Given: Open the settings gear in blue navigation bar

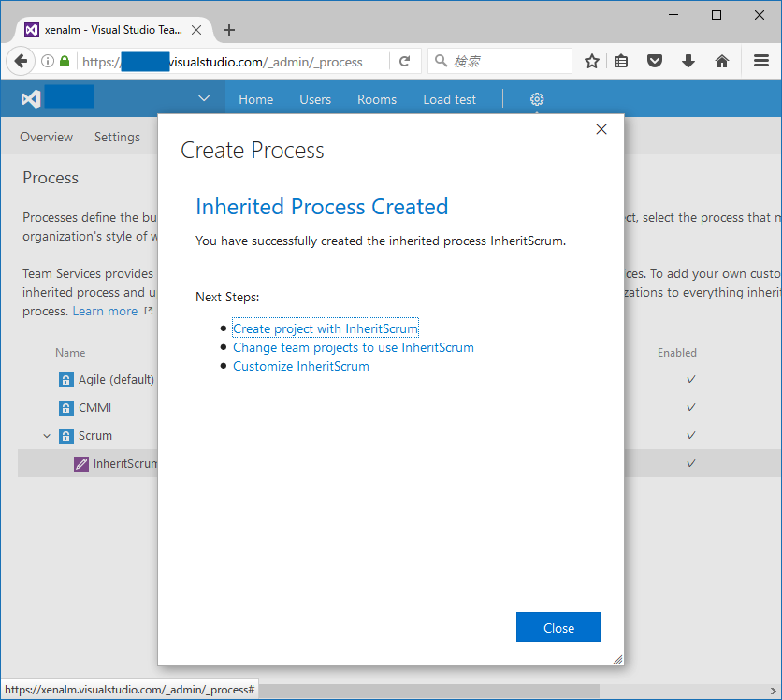Looking at the screenshot, I should tap(537, 99).
